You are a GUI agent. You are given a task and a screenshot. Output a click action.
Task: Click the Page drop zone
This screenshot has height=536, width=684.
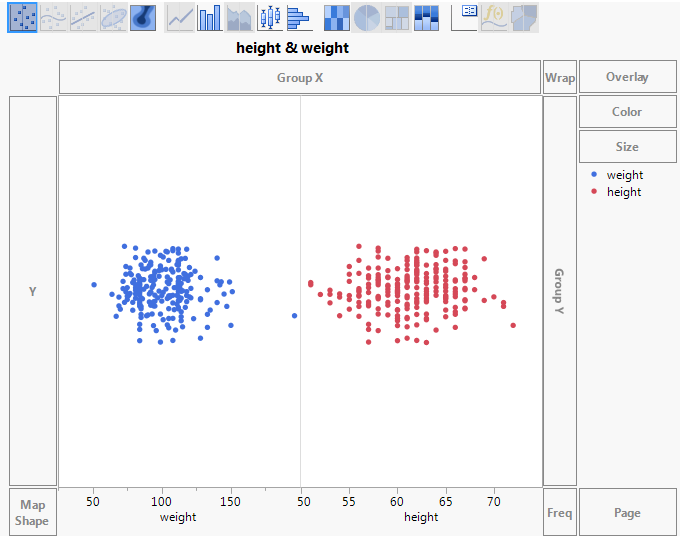[627, 512]
